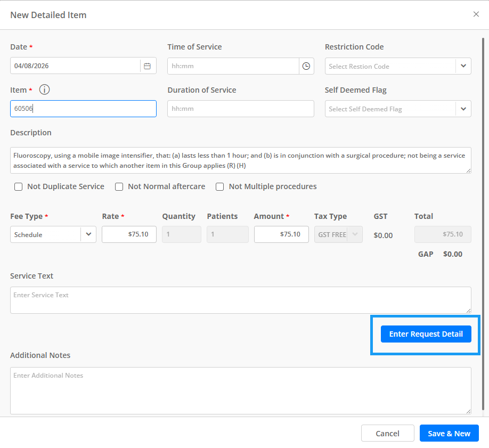Tick the Not Multiple procedures checkbox
The height and width of the screenshot is (448, 489).
point(220,186)
